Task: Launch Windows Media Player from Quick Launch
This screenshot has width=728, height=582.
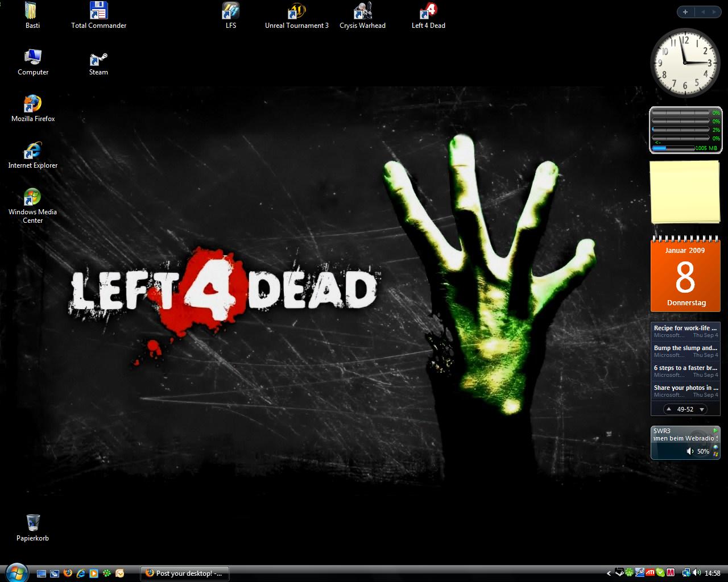Action: click(94, 573)
